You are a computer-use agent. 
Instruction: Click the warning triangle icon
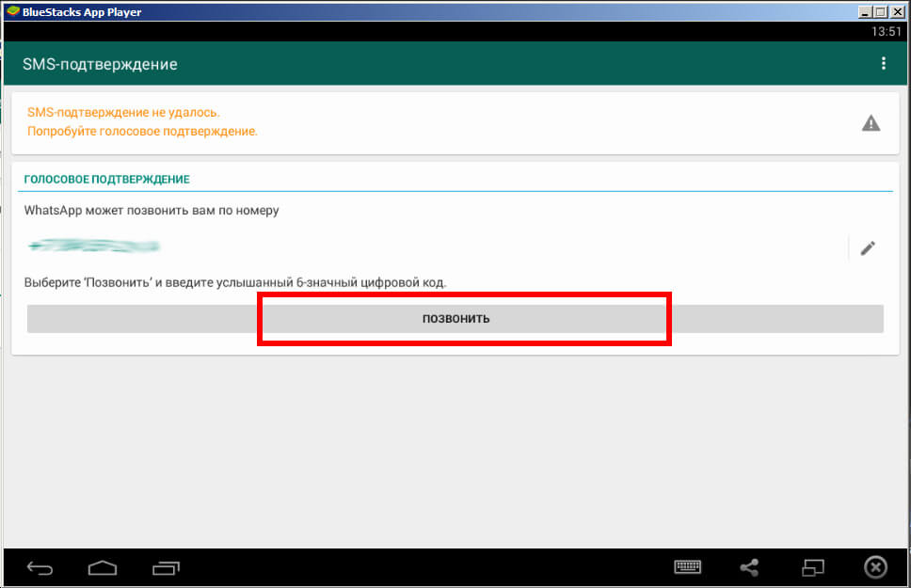click(x=871, y=123)
